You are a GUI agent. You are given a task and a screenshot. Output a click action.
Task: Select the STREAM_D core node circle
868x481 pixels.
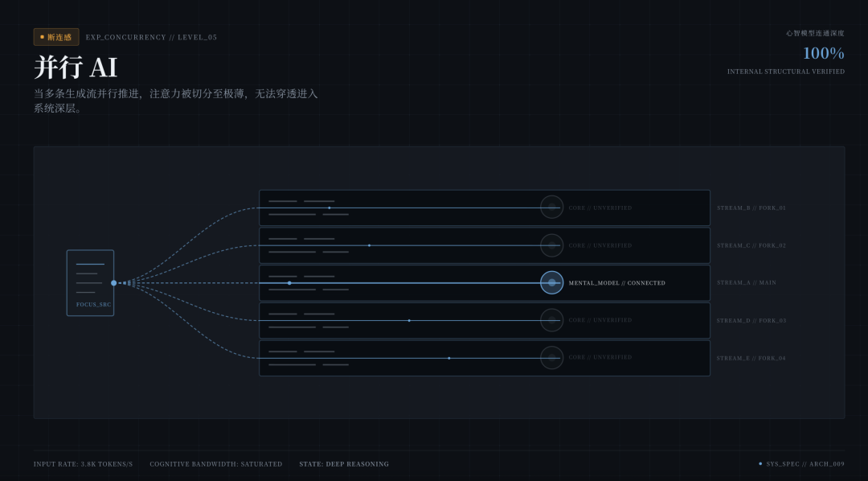pos(551,320)
